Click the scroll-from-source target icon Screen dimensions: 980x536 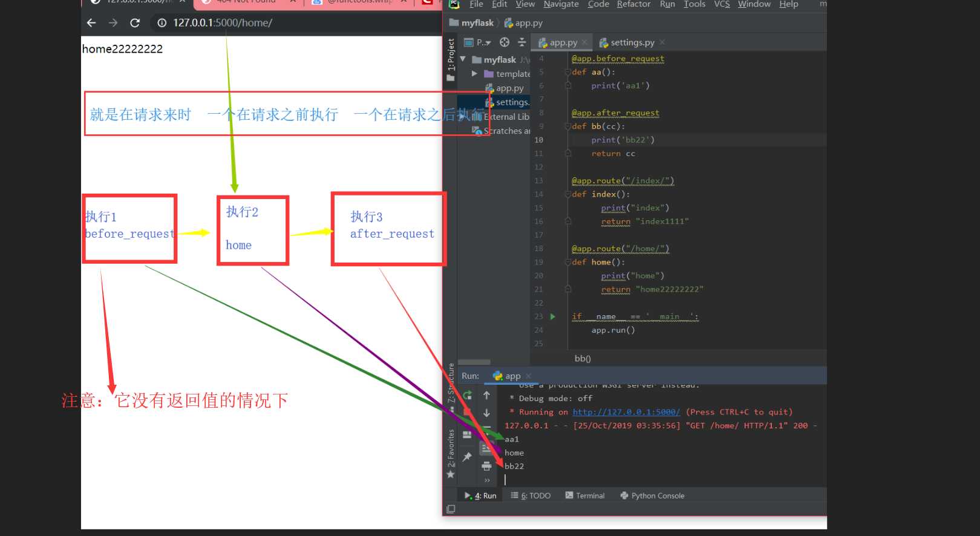[x=505, y=42]
